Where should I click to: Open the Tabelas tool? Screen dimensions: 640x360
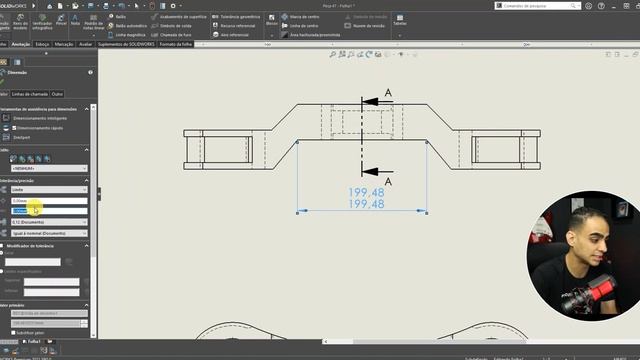(x=400, y=20)
